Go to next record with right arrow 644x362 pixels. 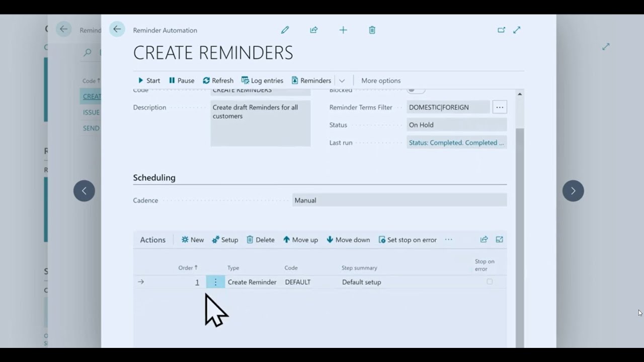(573, 191)
